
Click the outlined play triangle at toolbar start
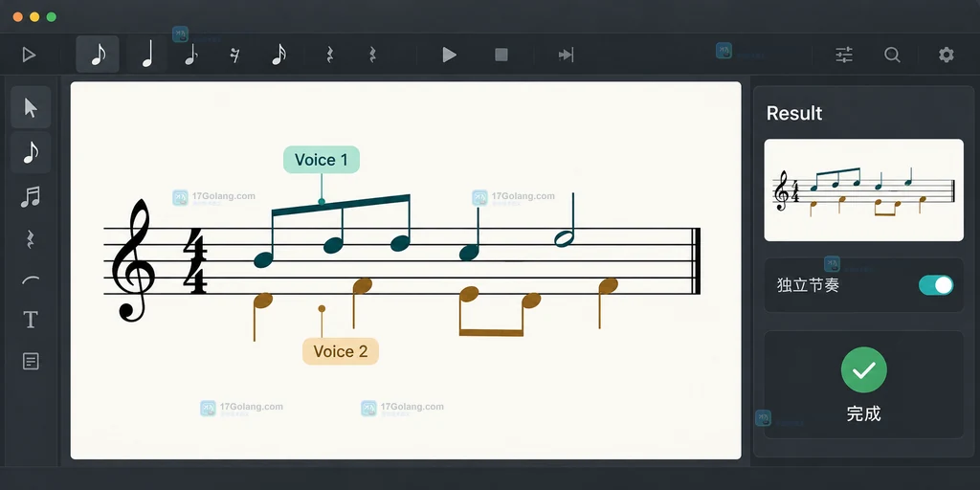pos(29,55)
